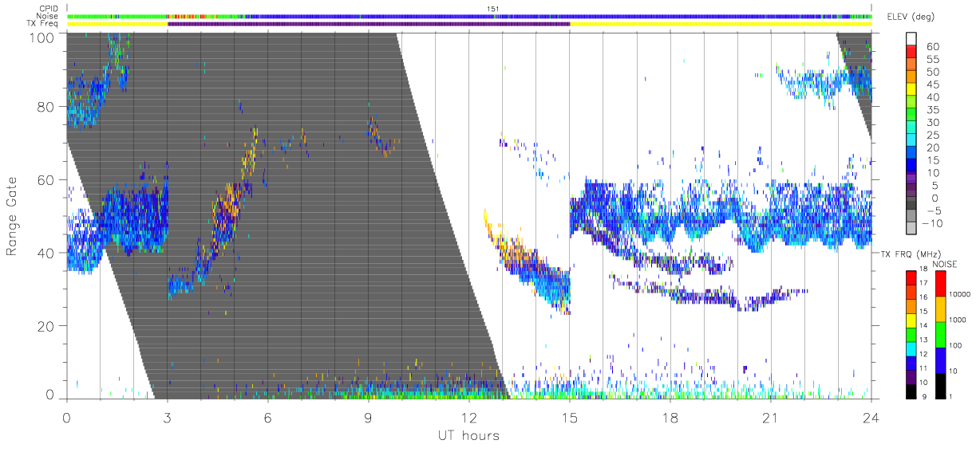Click the 12 tick label on UT hours axis
The height and width of the screenshot is (452, 980).
coord(468,418)
